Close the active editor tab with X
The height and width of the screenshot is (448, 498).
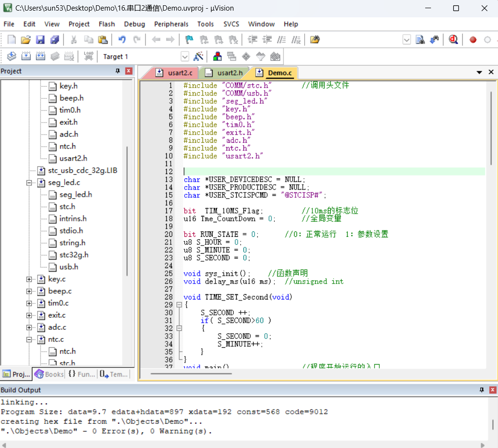tap(491, 72)
